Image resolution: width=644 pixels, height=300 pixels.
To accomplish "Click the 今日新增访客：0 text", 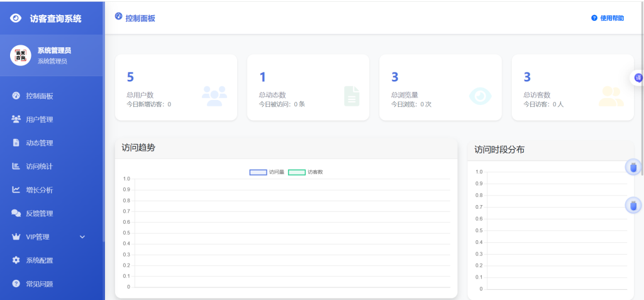I will 148,104.
